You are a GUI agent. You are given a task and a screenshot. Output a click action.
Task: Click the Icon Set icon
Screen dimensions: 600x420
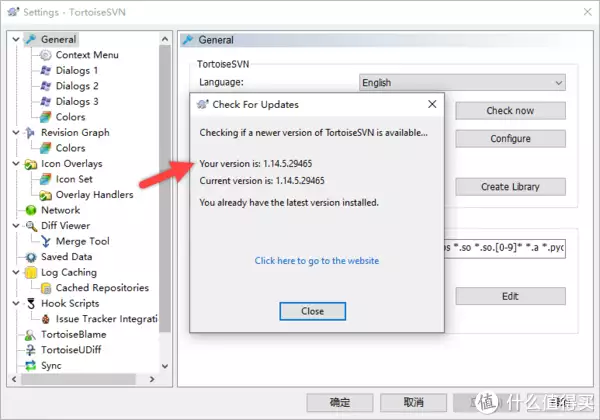45,179
